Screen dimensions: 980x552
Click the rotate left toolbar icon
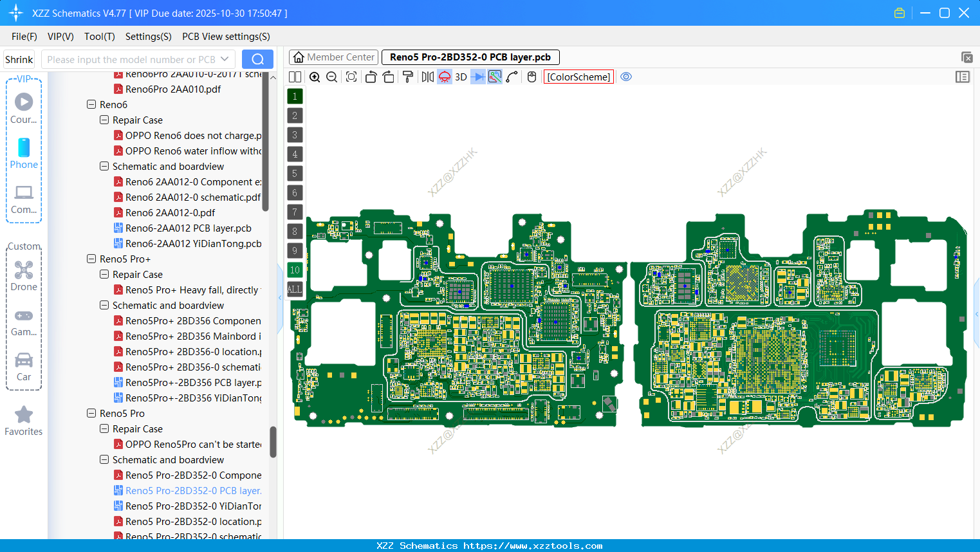(371, 77)
